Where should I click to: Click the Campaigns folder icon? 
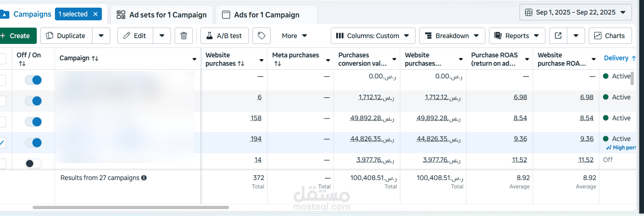pyautogui.click(x=4, y=15)
